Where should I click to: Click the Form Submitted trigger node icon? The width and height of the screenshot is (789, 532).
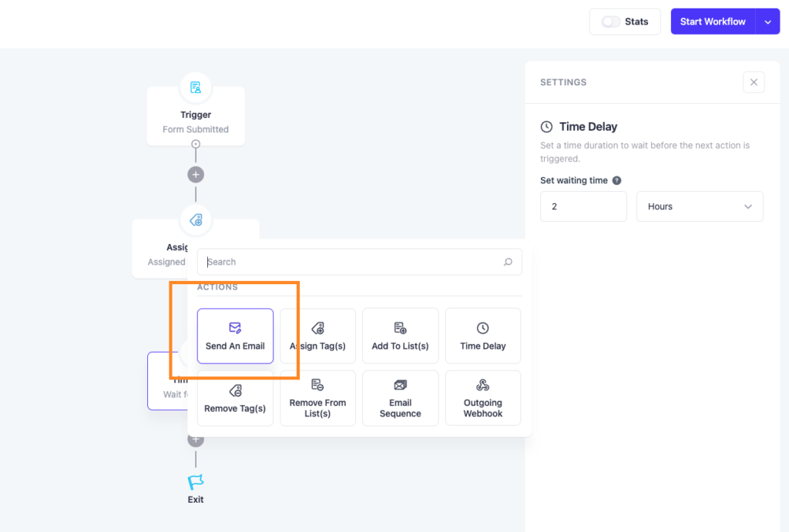(x=195, y=86)
